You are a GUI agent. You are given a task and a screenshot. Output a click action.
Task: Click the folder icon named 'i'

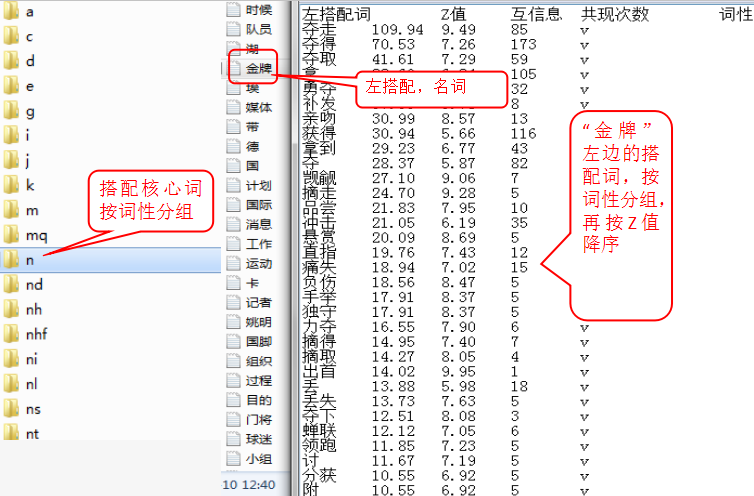[11, 136]
